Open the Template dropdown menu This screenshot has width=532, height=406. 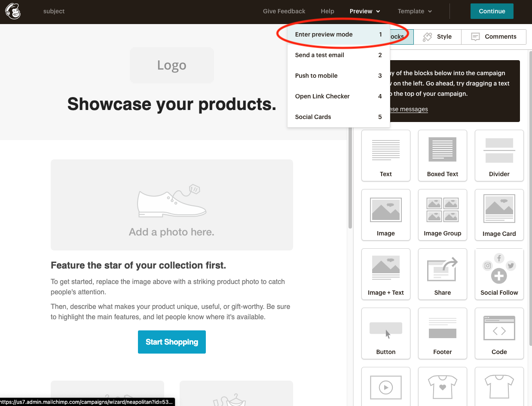pyautogui.click(x=415, y=11)
